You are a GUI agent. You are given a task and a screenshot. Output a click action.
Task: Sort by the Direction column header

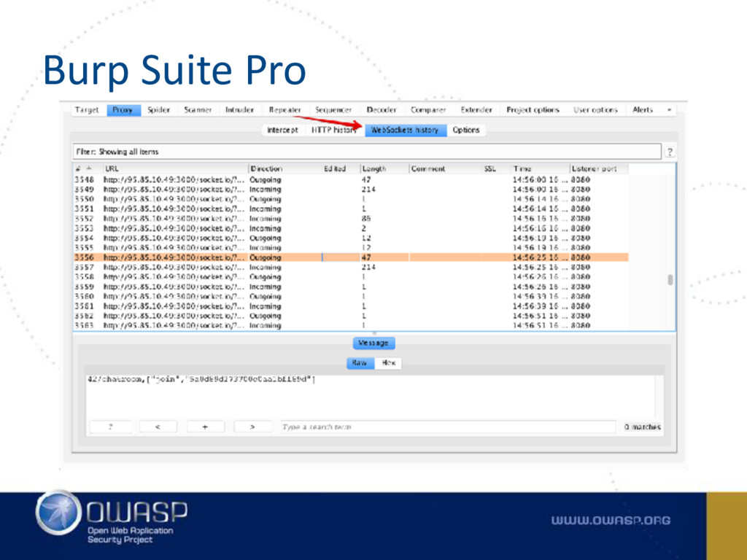pos(285,168)
